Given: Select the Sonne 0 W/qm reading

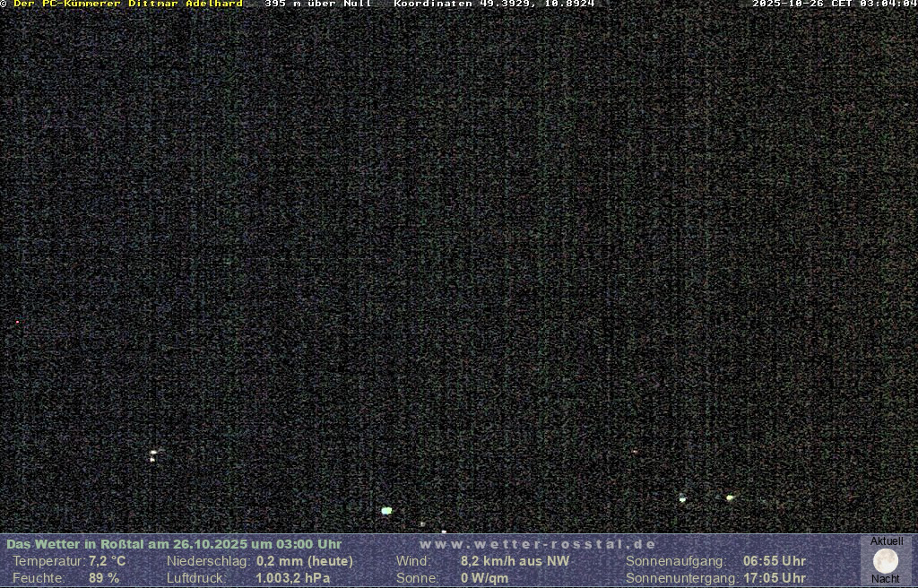Looking at the screenshot, I should point(484,578).
